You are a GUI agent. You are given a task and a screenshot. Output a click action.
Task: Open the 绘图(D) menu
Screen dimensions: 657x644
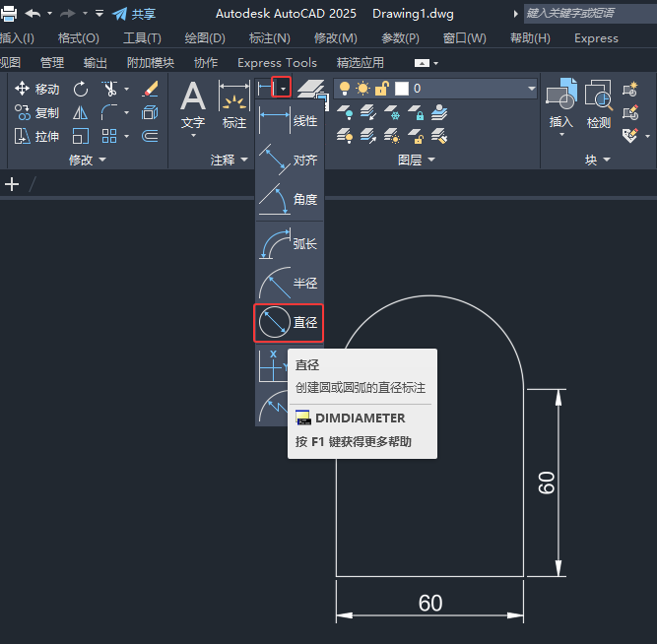click(205, 38)
